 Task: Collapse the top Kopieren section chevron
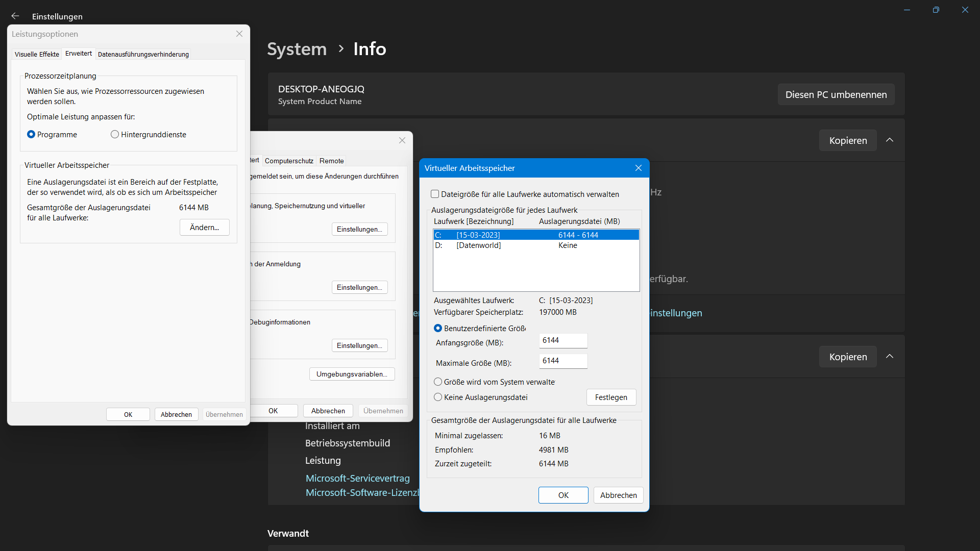890,140
